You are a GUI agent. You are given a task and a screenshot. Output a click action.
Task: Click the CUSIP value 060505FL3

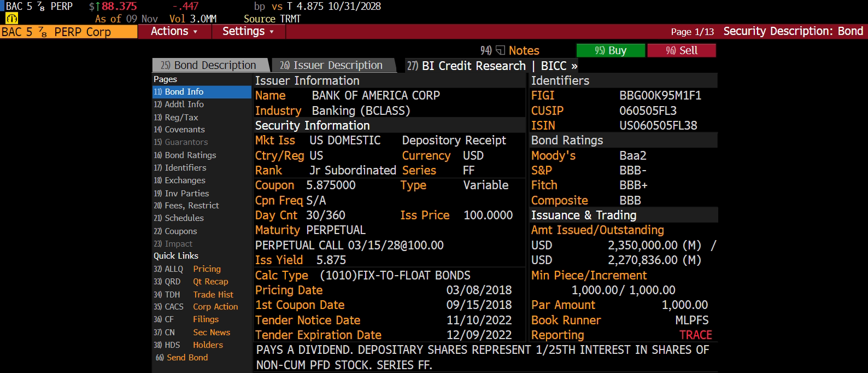pos(648,110)
